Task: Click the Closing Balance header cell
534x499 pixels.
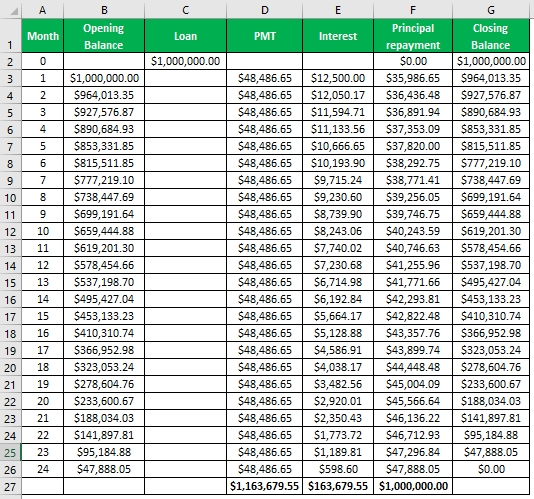Action: [491, 36]
